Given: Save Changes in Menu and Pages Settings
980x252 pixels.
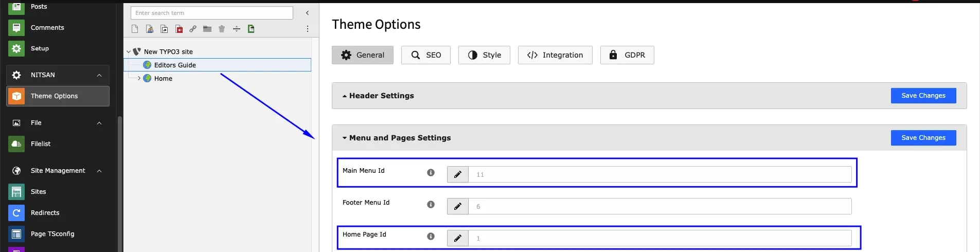Looking at the screenshot, I should (x=923, y=138).
